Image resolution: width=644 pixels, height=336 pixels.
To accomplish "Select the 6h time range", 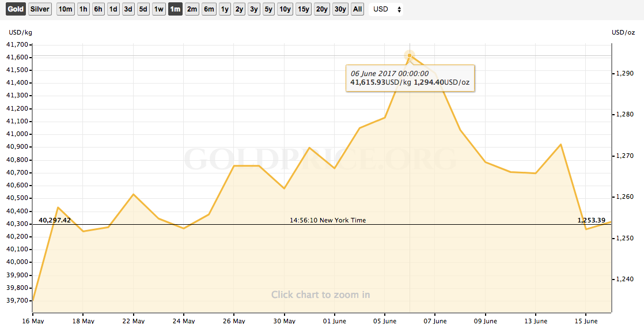I will click(99, 9).
